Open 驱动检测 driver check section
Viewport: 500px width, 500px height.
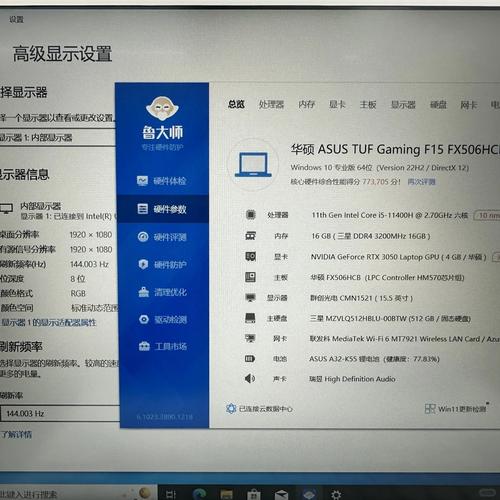tap(163, 319)
